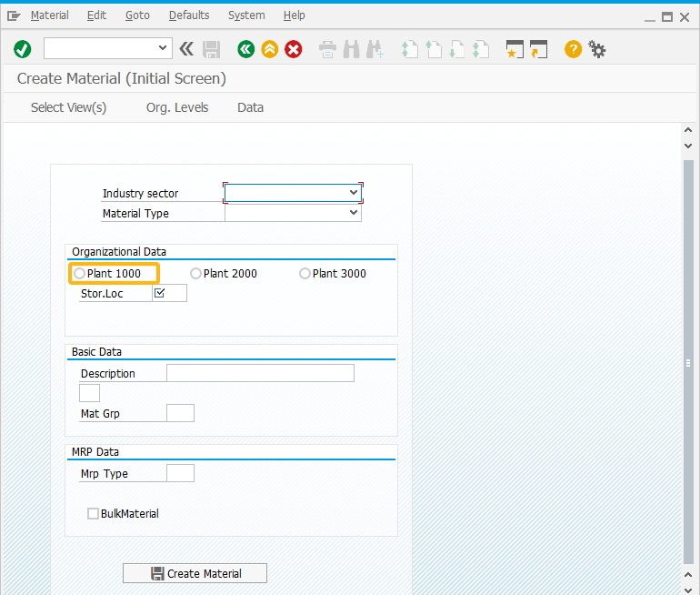Click the First Page icon
The height and width of the screenshot is (595, 700).
pos(409,49)
